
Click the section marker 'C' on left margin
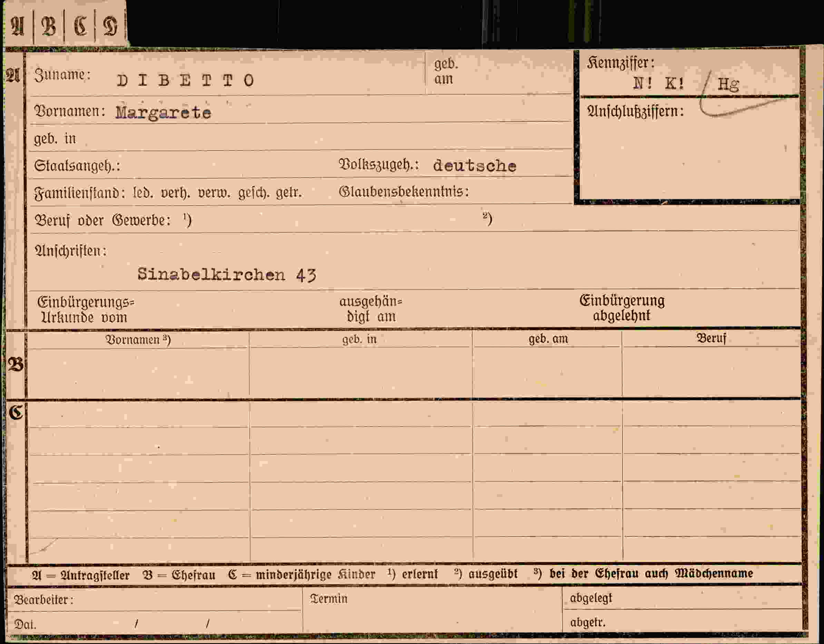coord(16,412)
